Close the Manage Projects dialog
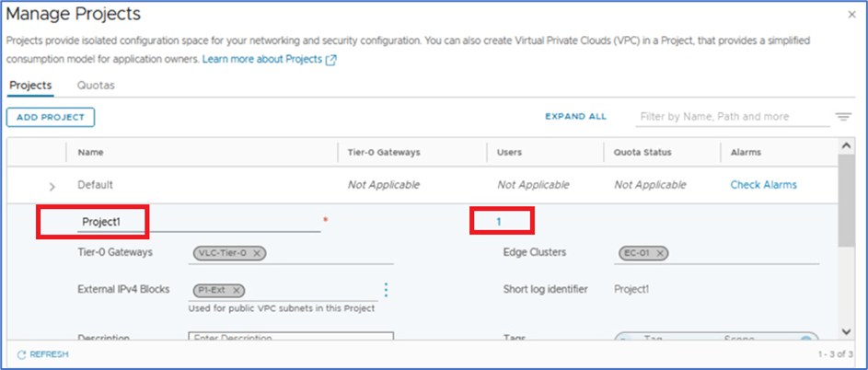The width and height of the screenshot is (868, 370). pos(850,15)
